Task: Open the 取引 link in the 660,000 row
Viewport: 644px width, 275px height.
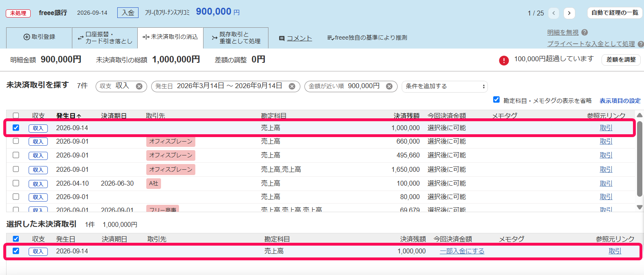Action: pos(606,142)
